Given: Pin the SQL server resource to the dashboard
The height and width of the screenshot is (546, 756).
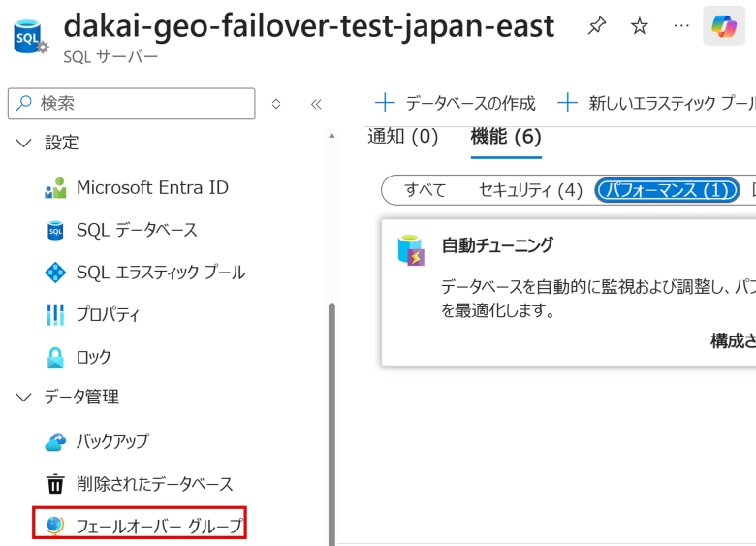Looking at the screenshot, I should point(597,25).
